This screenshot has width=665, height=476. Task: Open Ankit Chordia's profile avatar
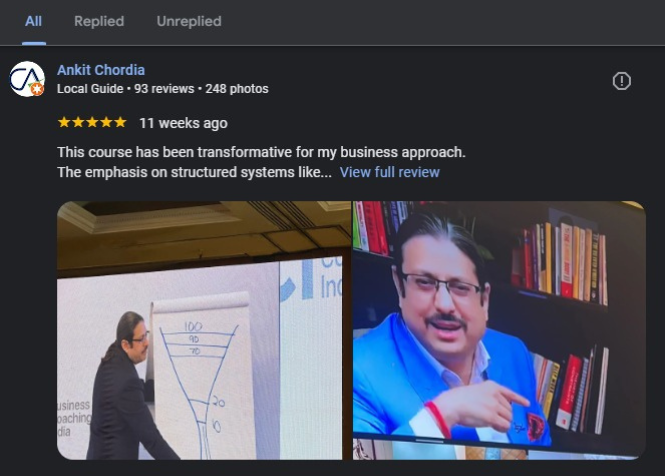[x=27, y=79]
